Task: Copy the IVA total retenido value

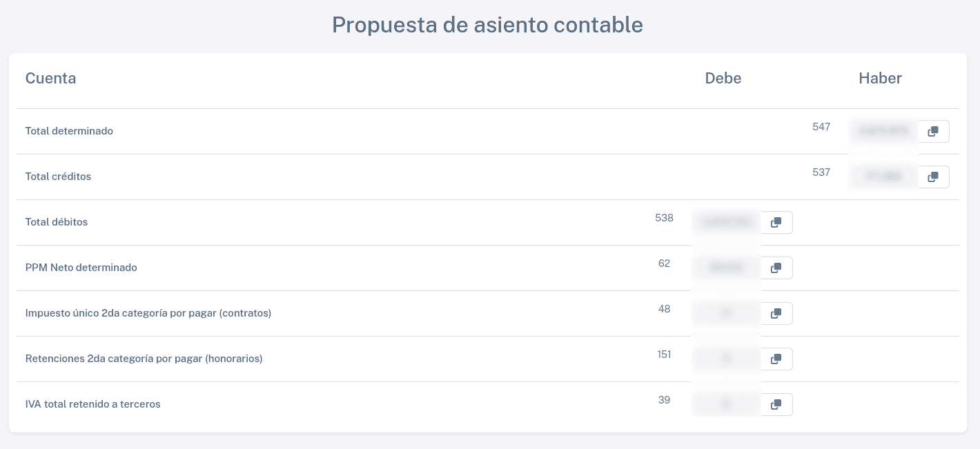Action: (776, 404)
